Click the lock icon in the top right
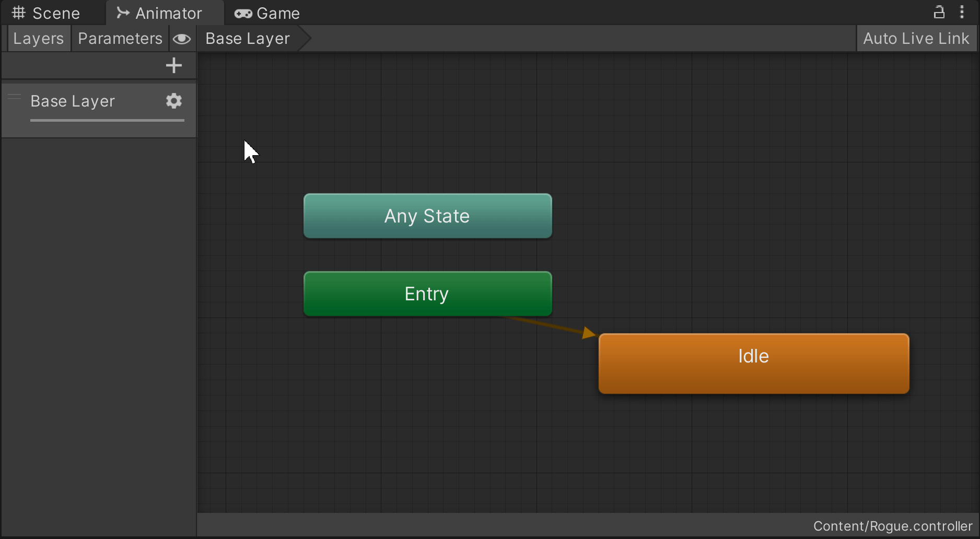 939,11
